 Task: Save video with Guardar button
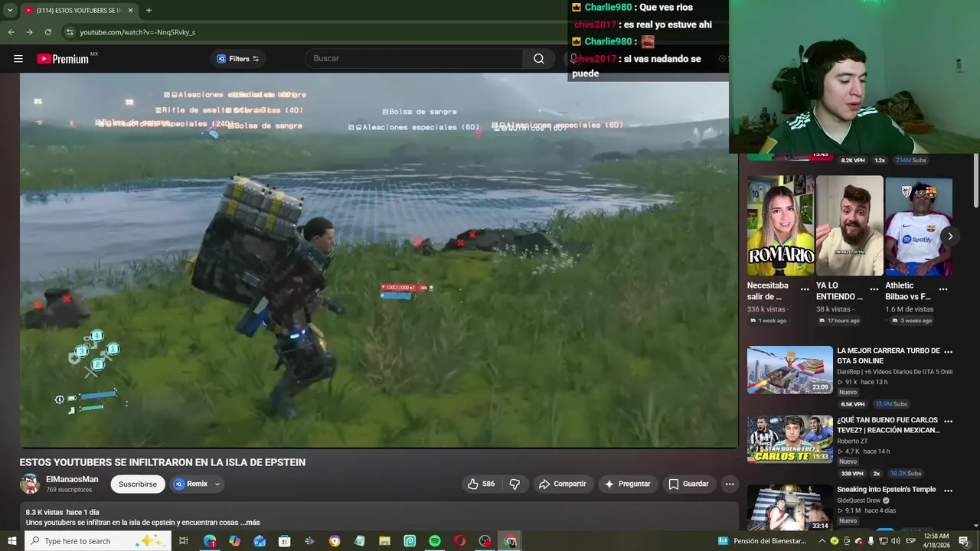pyautogui.click(x=688, y=484)
